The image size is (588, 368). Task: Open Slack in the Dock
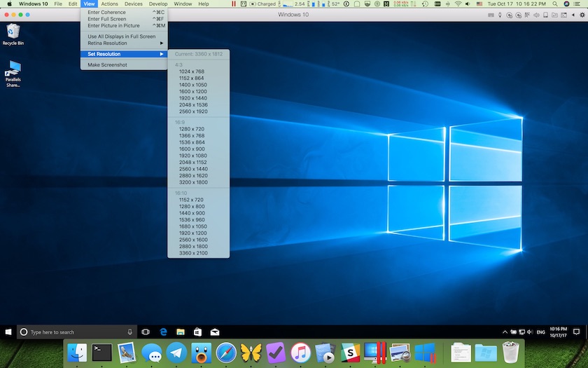(350, 353)
